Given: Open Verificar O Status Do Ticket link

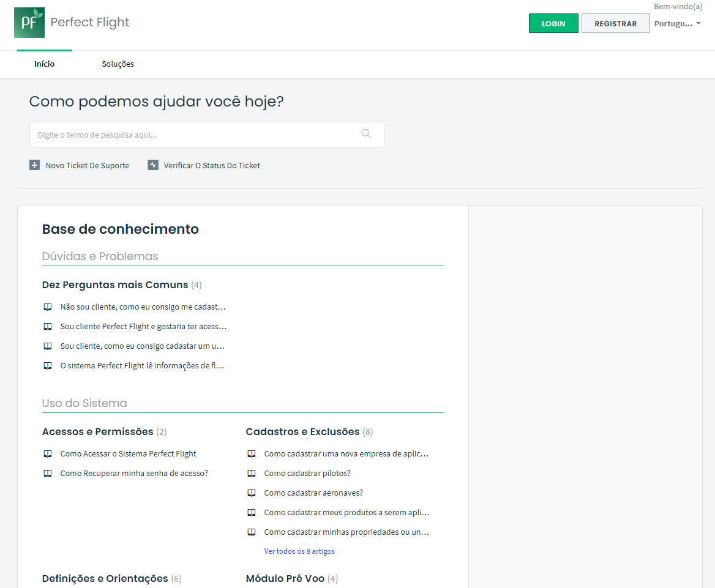Looking at the screenshot, I should click(212, 165).
